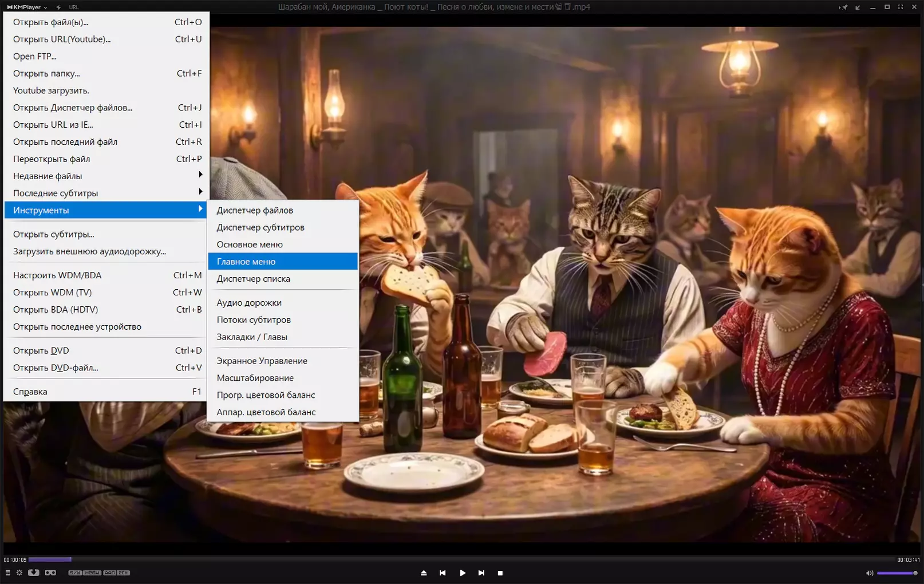This screenshot has width=924, height=584.
Task: Open the settings gear in bottom bar
Action: pyautogui.click(x=19, y=573)
